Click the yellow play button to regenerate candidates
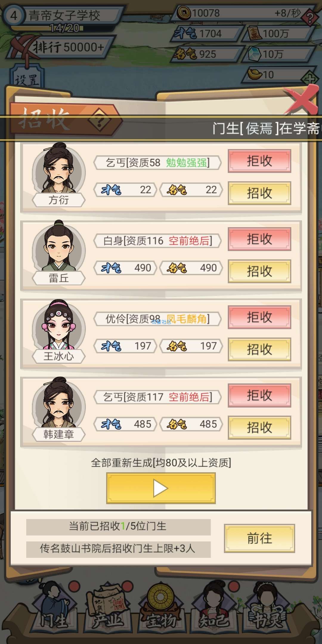Viewport: 322px width, 644px height. coord(161,488)
